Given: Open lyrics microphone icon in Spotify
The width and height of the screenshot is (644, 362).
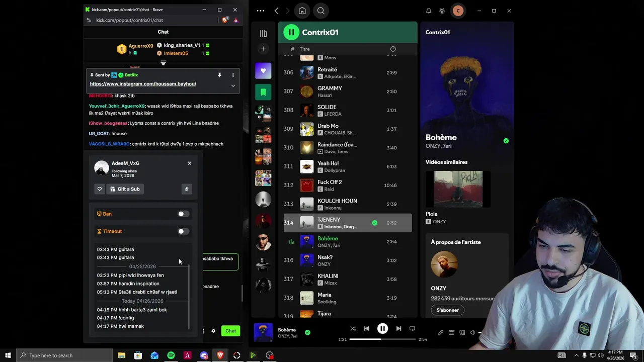Looking at the screenshot, I should pyautogui.click(x=441, y=332).
